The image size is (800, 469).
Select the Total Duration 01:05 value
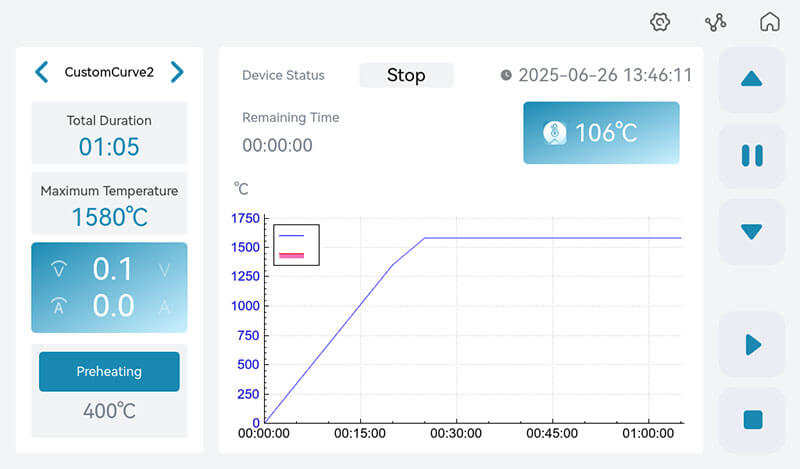[109, 147]
